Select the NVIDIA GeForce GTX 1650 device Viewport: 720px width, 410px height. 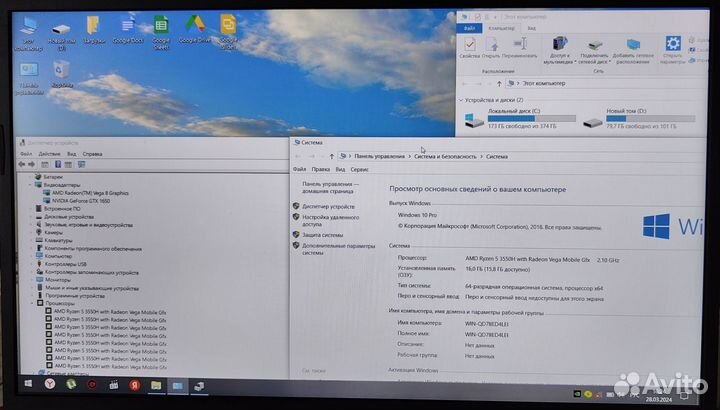click(x=82, y=201)
